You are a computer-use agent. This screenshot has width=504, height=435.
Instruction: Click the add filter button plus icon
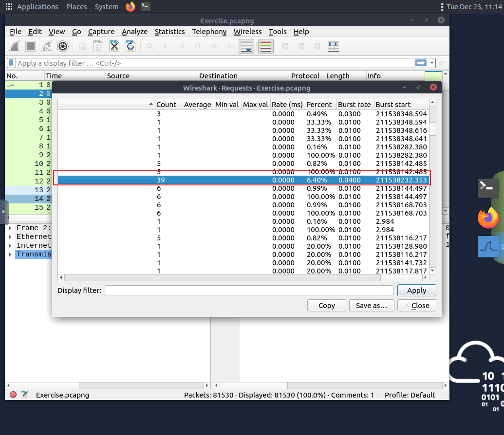(x=442, y=63)
